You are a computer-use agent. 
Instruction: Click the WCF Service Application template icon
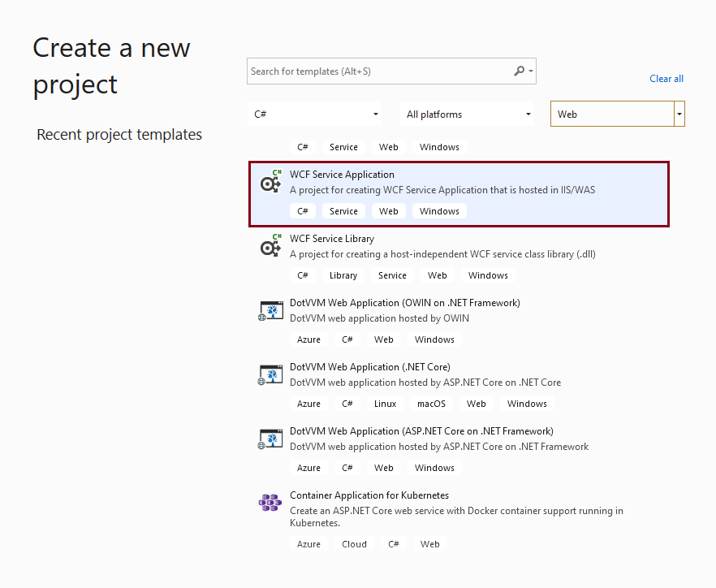click(270, 183)
